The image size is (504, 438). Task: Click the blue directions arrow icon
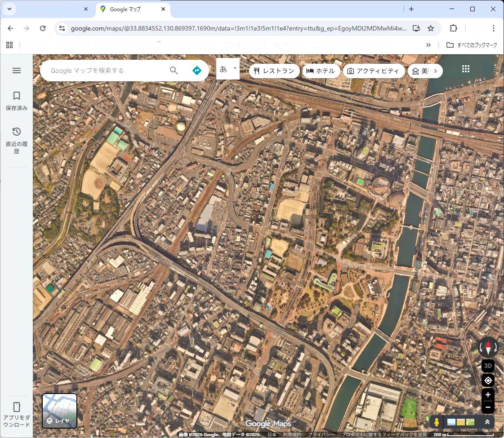point(196,71)
